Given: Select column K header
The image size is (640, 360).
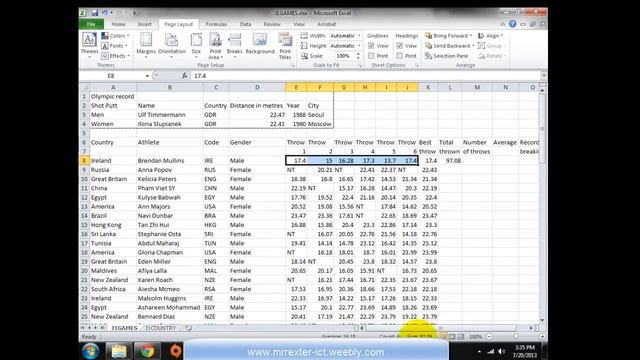Looking at the screenshot, I should [x=428, y=87].
